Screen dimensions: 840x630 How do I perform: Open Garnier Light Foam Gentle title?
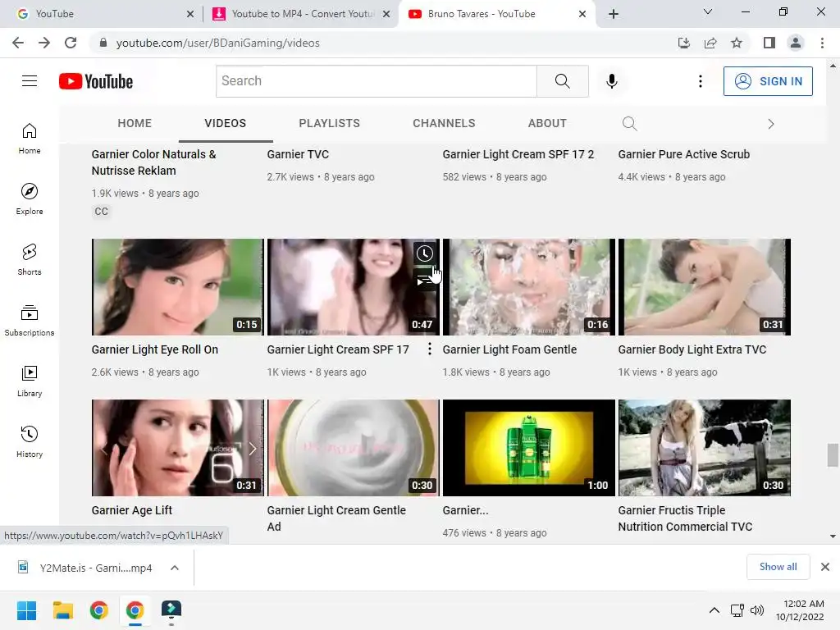[509, 349]
